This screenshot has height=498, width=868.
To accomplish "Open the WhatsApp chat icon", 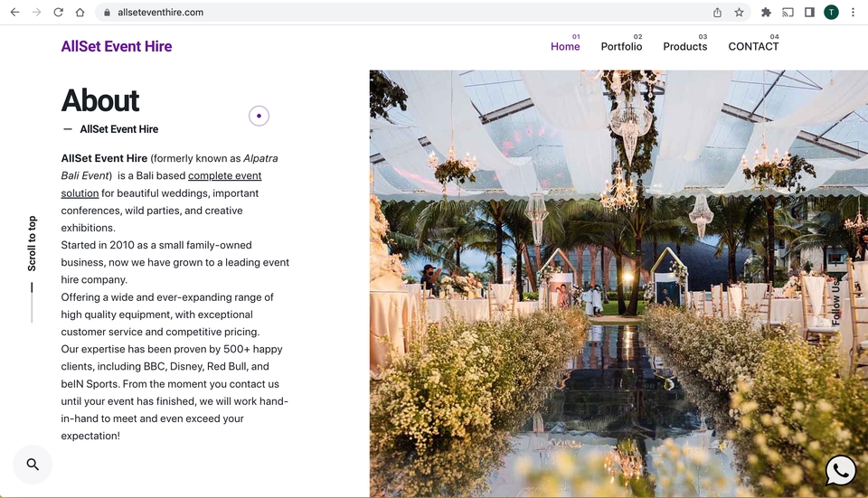I will pyautogui.click(x=841, y=470).
